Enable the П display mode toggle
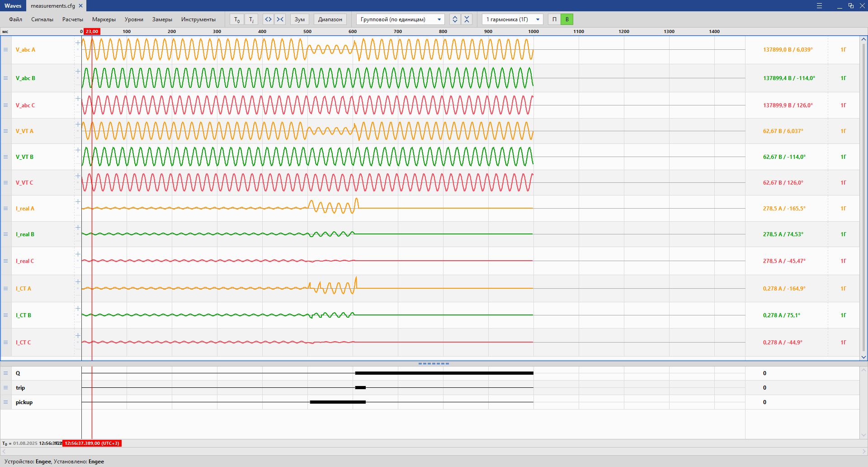 [x=553, y=19]
